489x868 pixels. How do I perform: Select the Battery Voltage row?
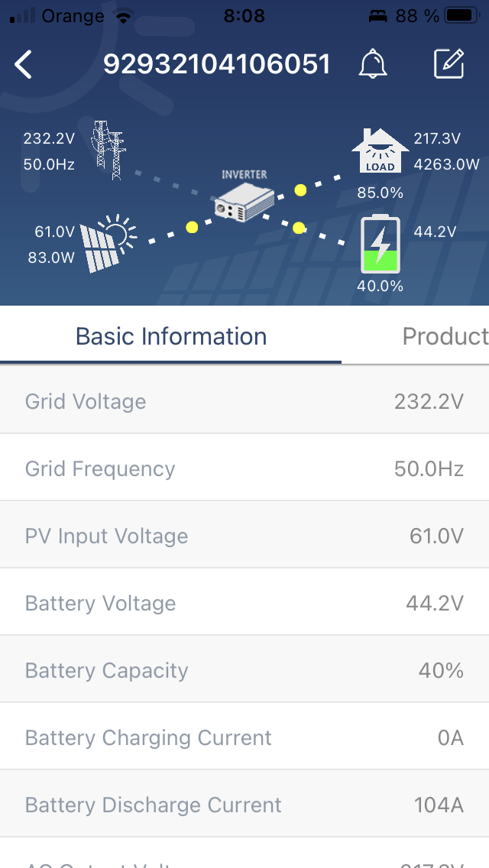point(244,603)
